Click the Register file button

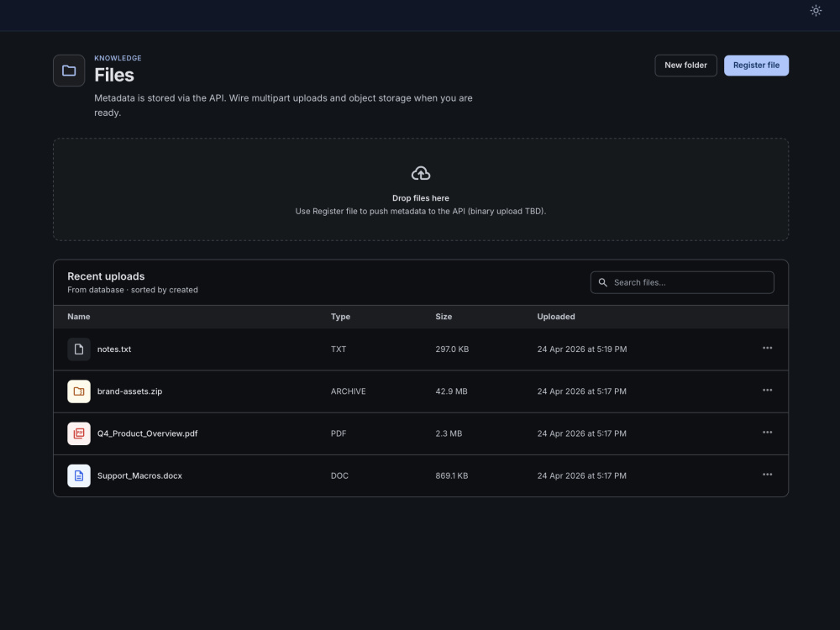tap(756, 66)
